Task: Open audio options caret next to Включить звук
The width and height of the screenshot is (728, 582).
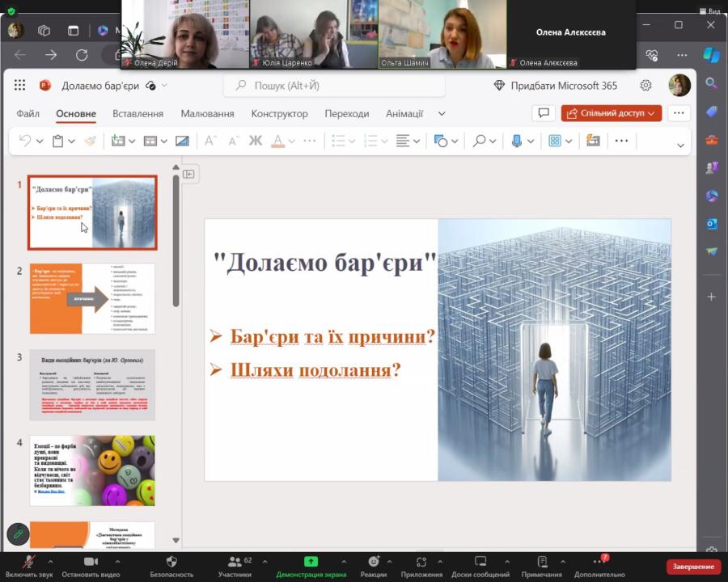Action: click(50, 562)
